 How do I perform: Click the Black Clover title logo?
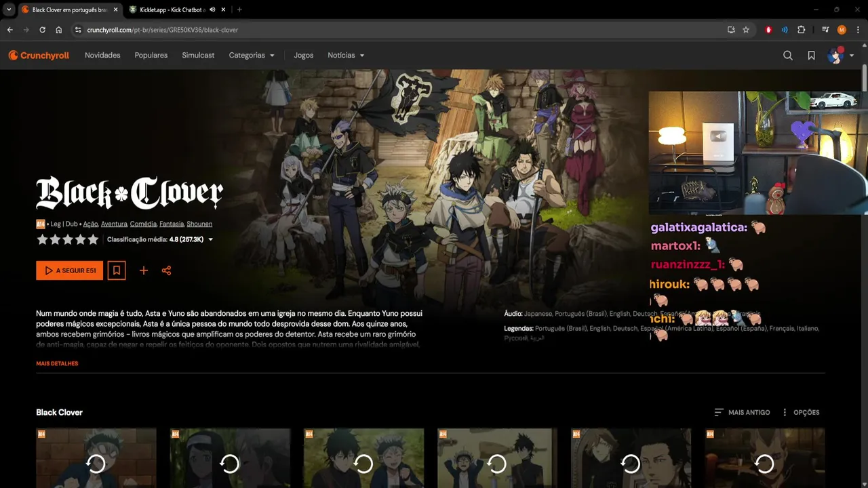pos(129,193)
